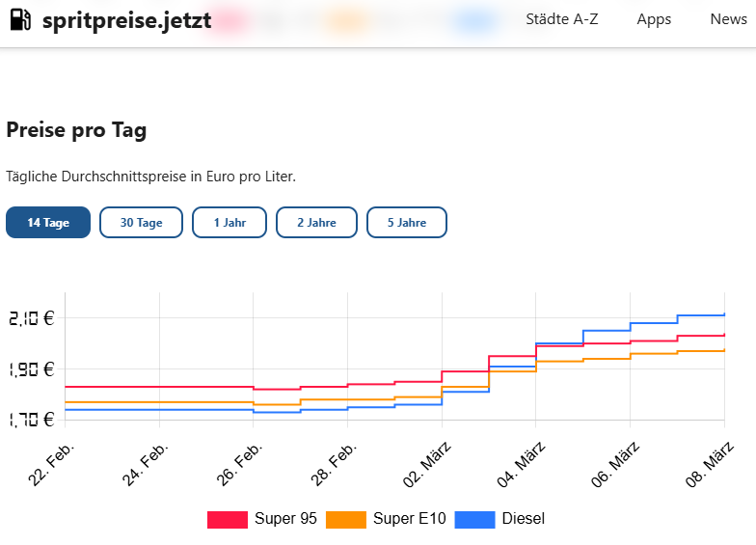This screenshot has width=756, height=545.
Task: Click the red Super 95 legend swatch
Action: point(228,519)
